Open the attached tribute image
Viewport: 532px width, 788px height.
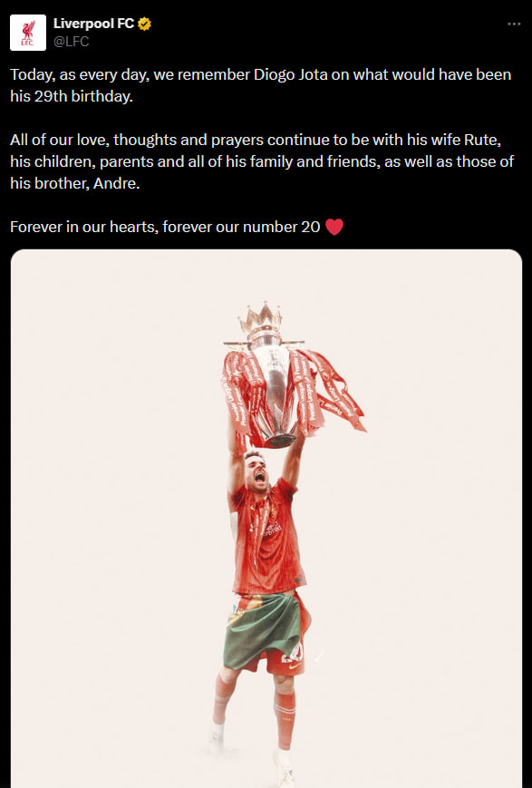[266, 518]
